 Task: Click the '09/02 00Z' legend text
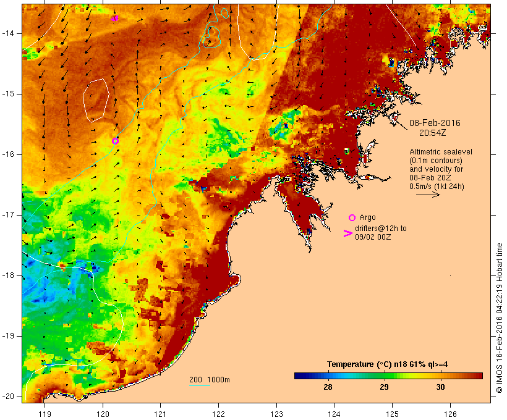[x=373, y=237]
